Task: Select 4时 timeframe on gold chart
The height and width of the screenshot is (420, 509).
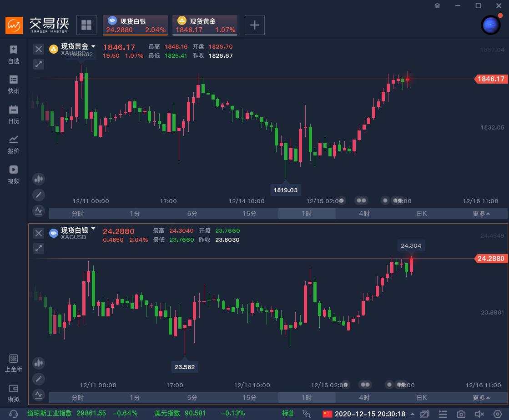Action: (364, 213)
